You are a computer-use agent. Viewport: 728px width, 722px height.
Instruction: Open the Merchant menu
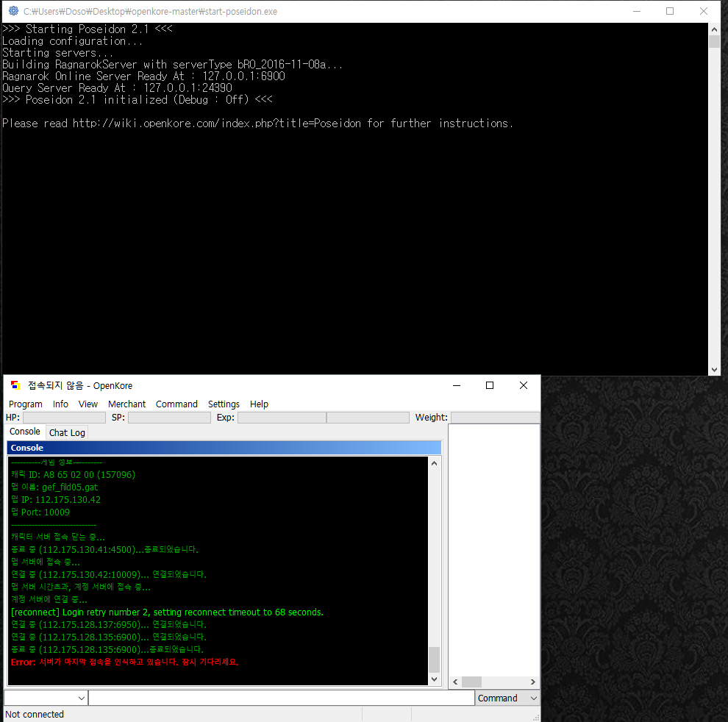[126, 404]
